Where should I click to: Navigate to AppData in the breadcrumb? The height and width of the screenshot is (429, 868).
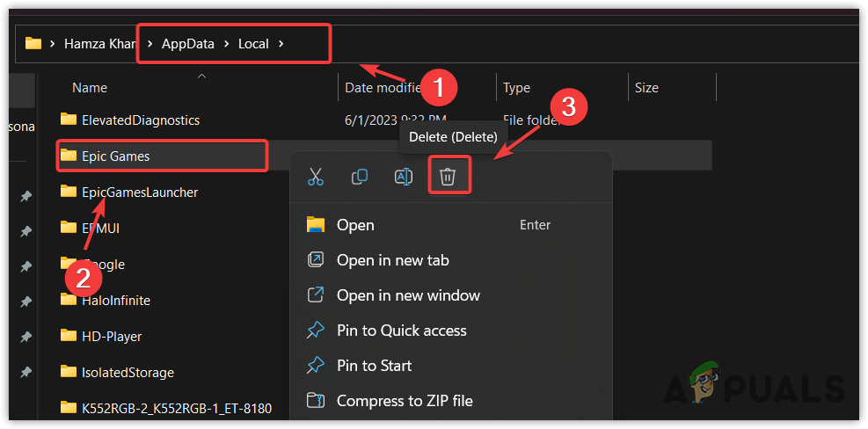point(189,43)
